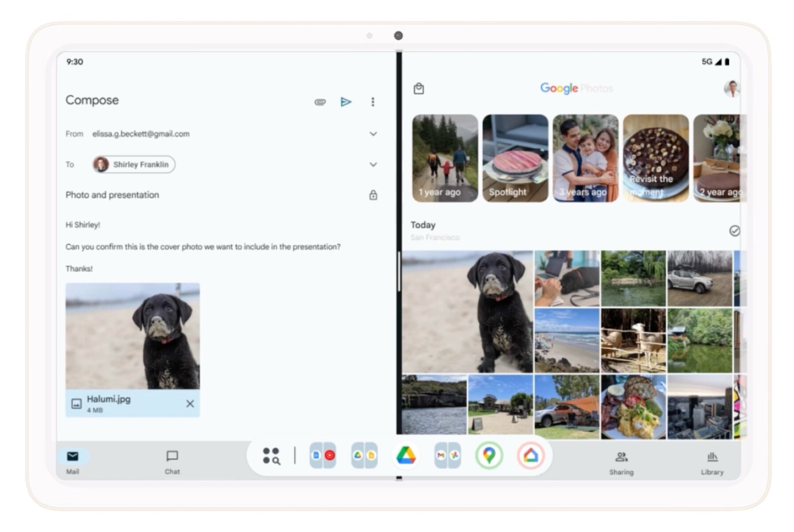The image size is (794, 532).
Task: Open the large black puppy photo in Photos
Action: tap(467, 312)
